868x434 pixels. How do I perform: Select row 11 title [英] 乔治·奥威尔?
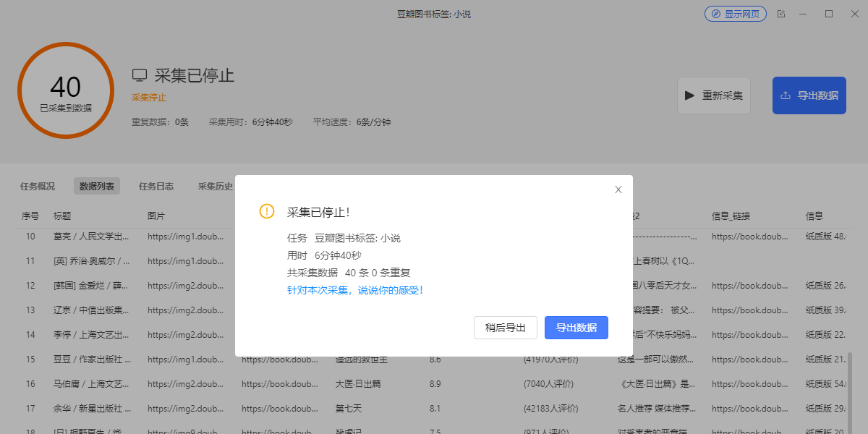pos(92,260)
